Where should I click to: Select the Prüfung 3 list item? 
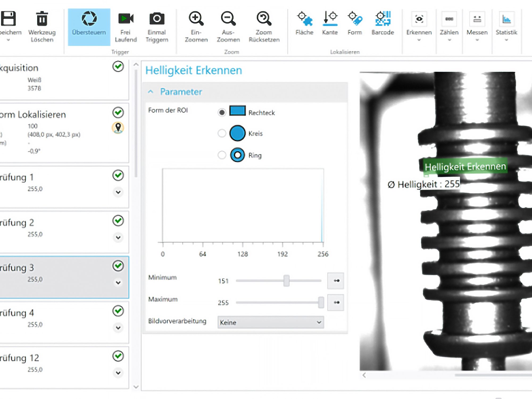(64, 277)
